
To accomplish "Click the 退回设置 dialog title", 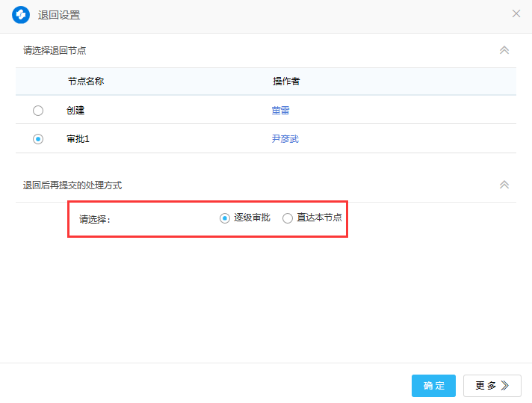I will click(59, 15).
